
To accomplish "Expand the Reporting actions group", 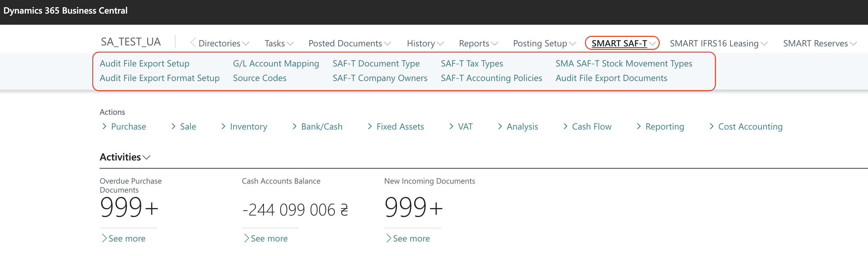I will [x=660, y=126].
